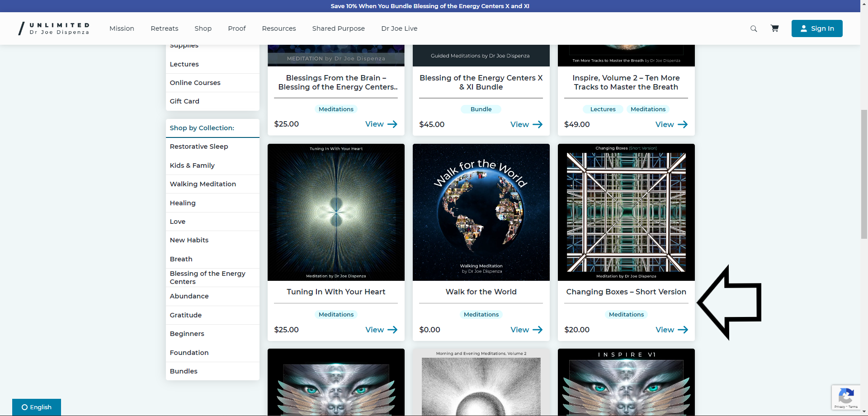Image resolution: width=868 pixels, height=416 pixels.
Task: Click the $45.00 bundle price
Action: click(x=432, y=124)
